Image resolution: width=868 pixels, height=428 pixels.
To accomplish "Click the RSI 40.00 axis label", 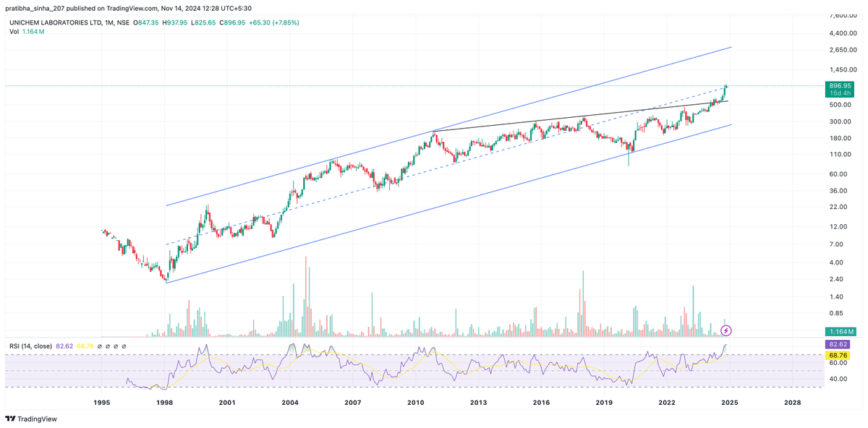I will (x=838, y=378).
